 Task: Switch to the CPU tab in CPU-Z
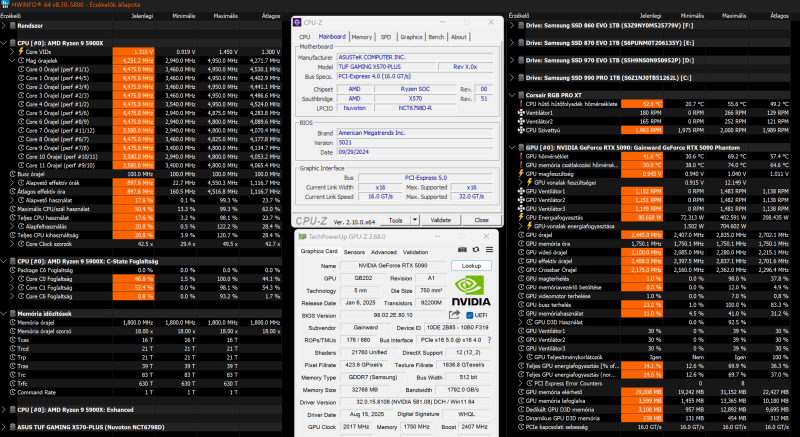coord(305,37)
